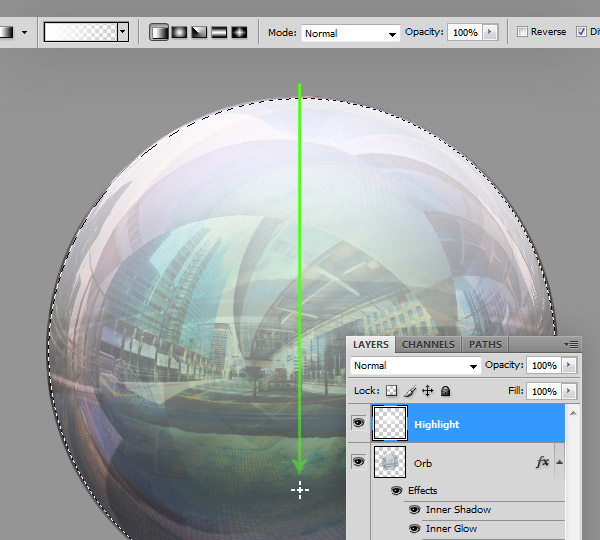Switch to the Channels tab
Image resolution: width=600 pixels, height=540 pixels.
(x=428, y=344)
